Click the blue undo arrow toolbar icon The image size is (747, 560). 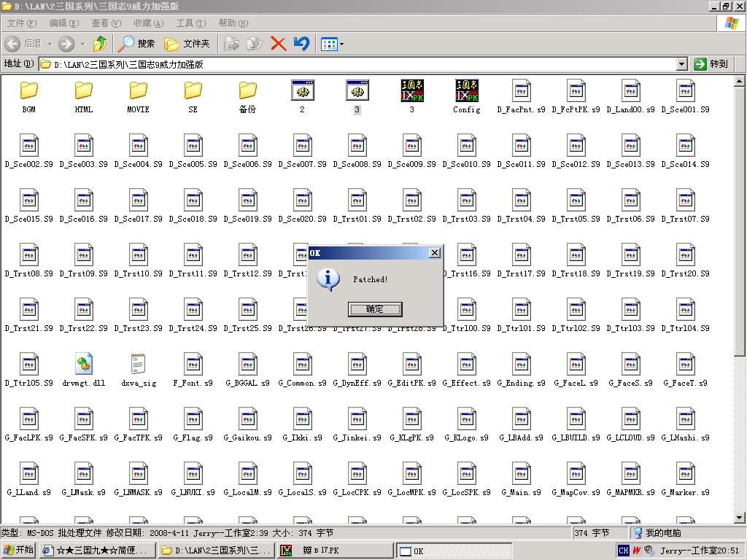[301, 44]
